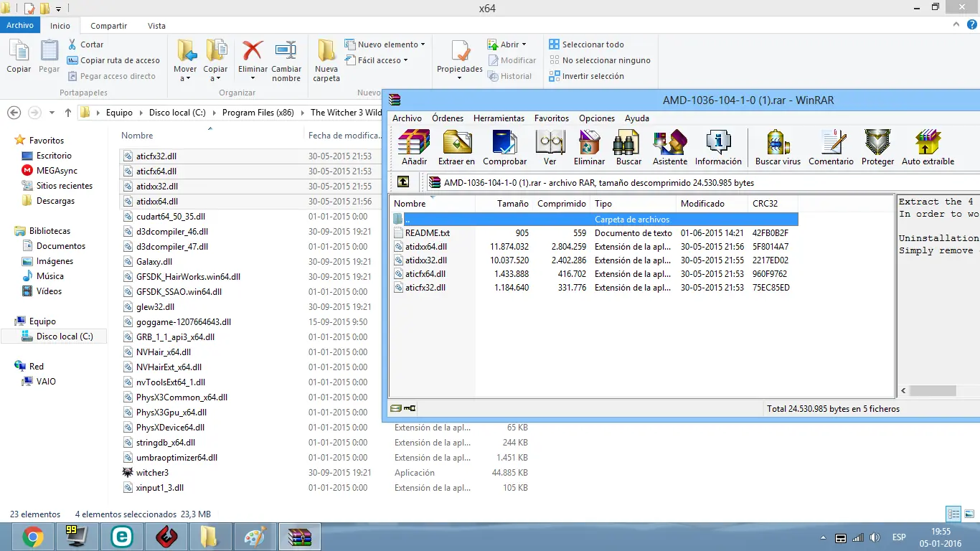Switch Explorer to details view

point(953,514)
